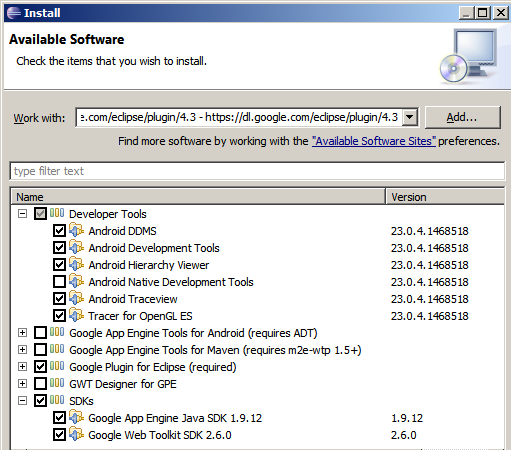Screen dimensions: 511x450
Task: Click the Android DDMS plugin icon
Action: point(76,230)
